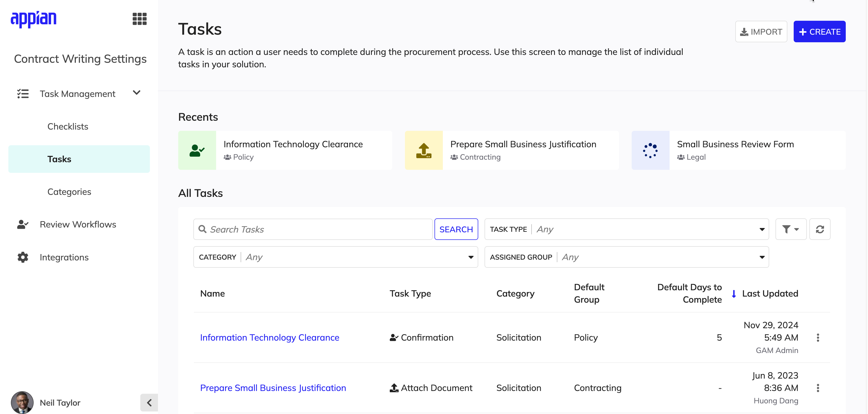Click the Neil Taylor user name

click(x=60, y=403)
